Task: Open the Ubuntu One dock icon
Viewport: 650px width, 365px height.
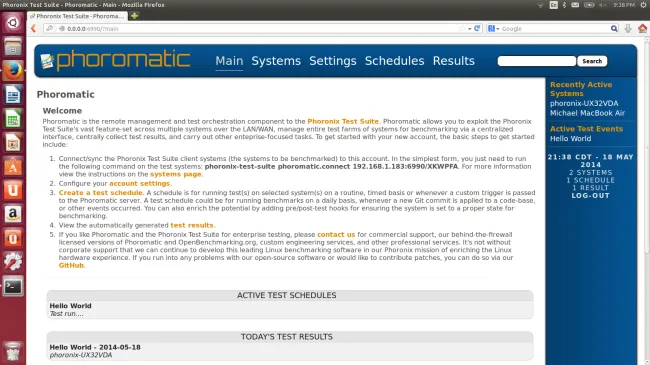Action: pos(13,190)
